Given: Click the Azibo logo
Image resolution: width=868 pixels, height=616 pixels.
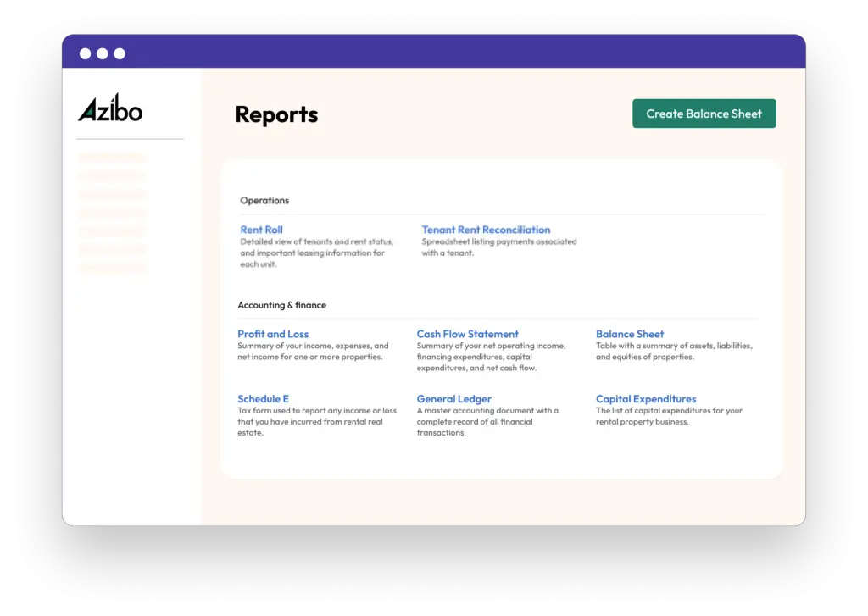Looking at the screenshot, I should coord(110,108).
